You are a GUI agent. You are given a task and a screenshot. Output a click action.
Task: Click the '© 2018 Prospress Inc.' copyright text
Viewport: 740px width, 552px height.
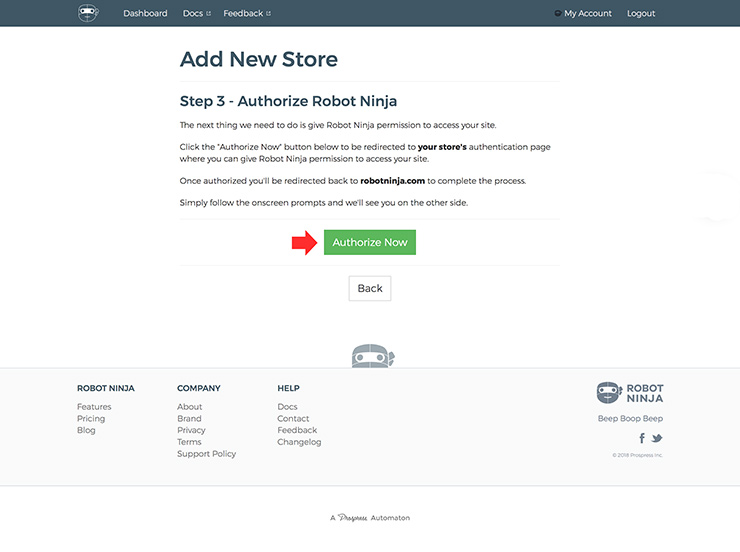click(638, 455)
